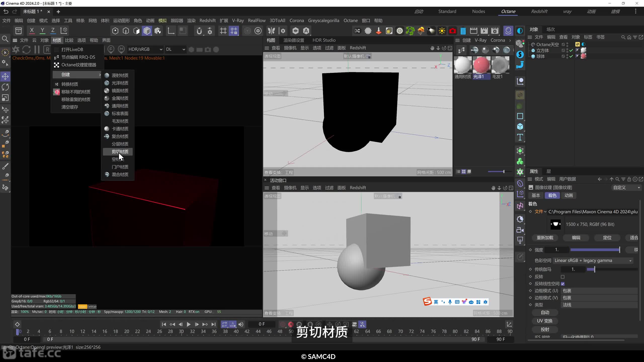This screenshot has height=362, width=644.
Task: Click the Text spline tool icon
Action: click(520, 137)
